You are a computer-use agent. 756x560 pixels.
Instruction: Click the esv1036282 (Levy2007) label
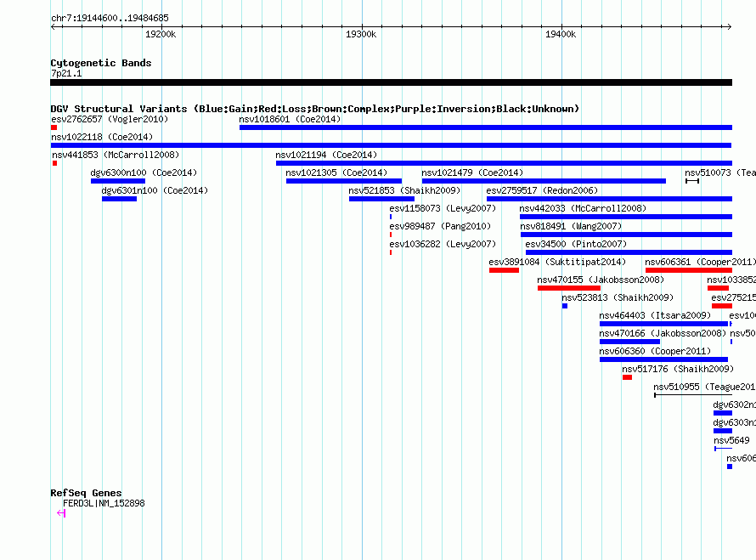443,244
